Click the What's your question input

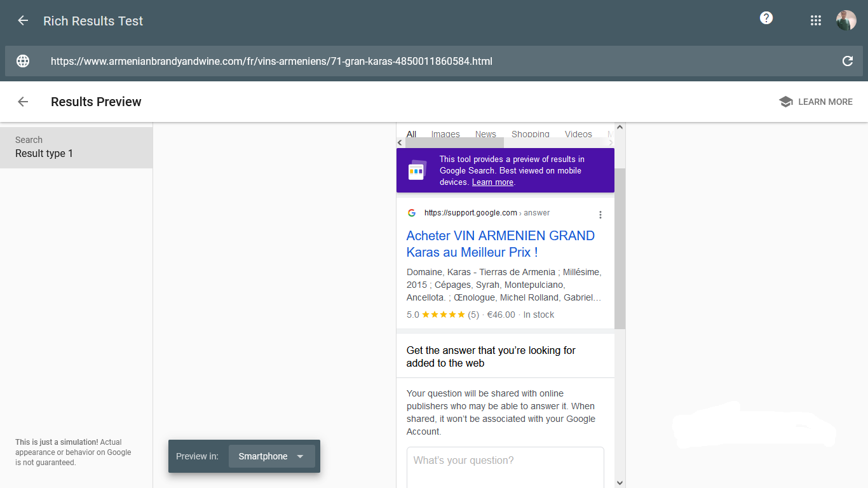click(x=505, y=468)
